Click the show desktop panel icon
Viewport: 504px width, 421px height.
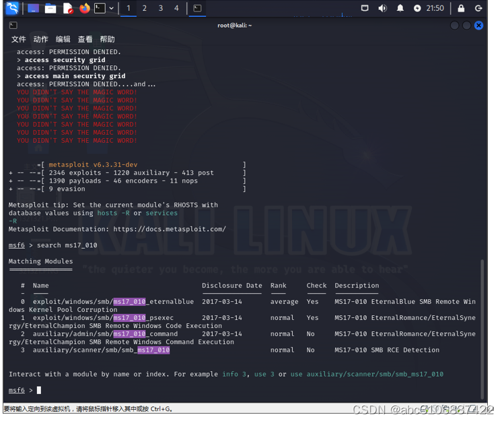pos(34,8)
